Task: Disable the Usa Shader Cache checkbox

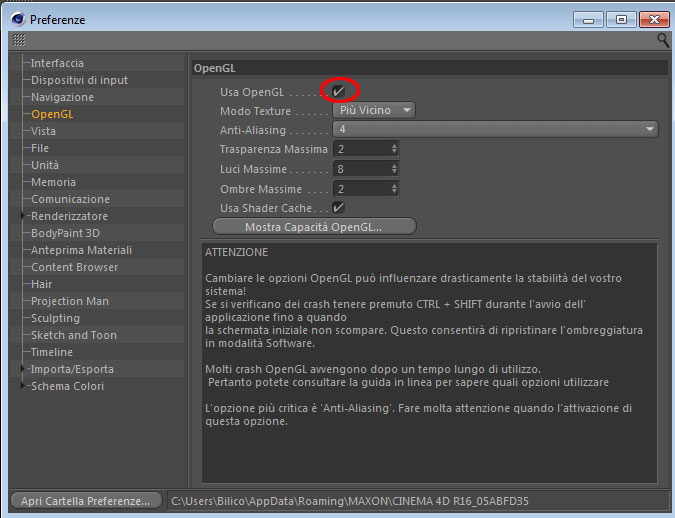Action: (338, 208)
